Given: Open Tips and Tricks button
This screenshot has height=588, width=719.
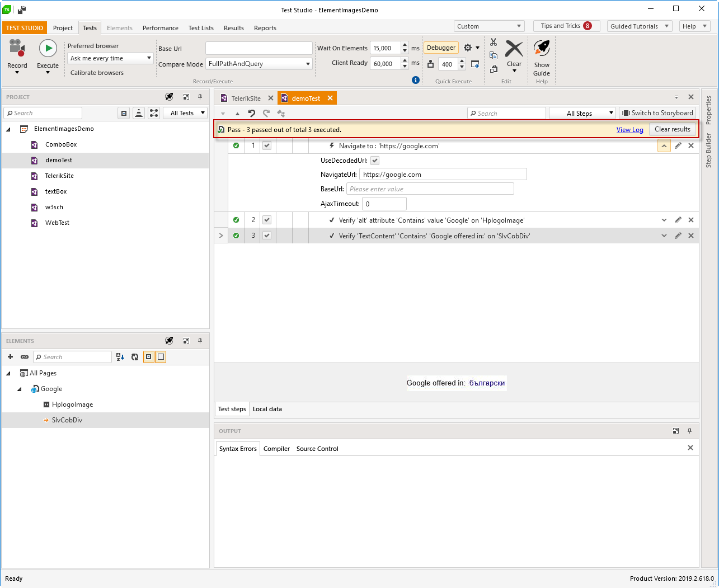Looking at the screenshot, I should click(566, 26).
